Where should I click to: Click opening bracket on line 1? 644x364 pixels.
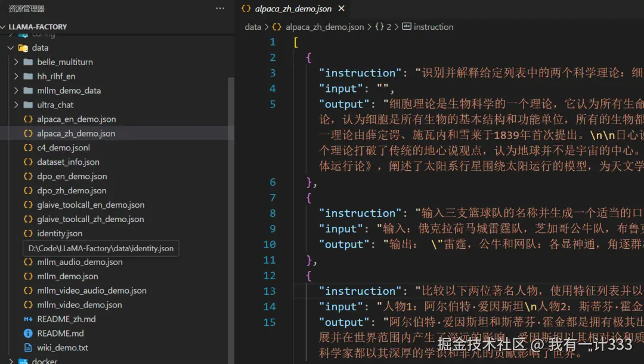point(296,42)
